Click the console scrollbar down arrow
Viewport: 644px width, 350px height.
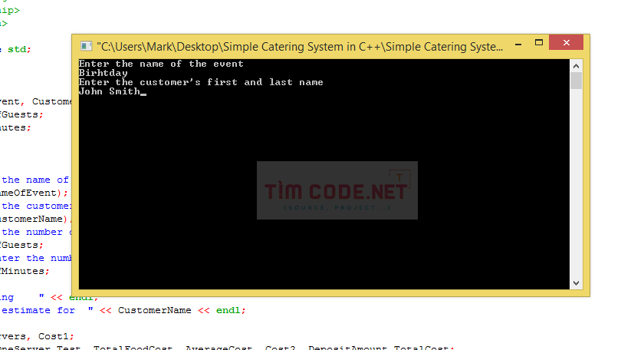coord(577,283)
